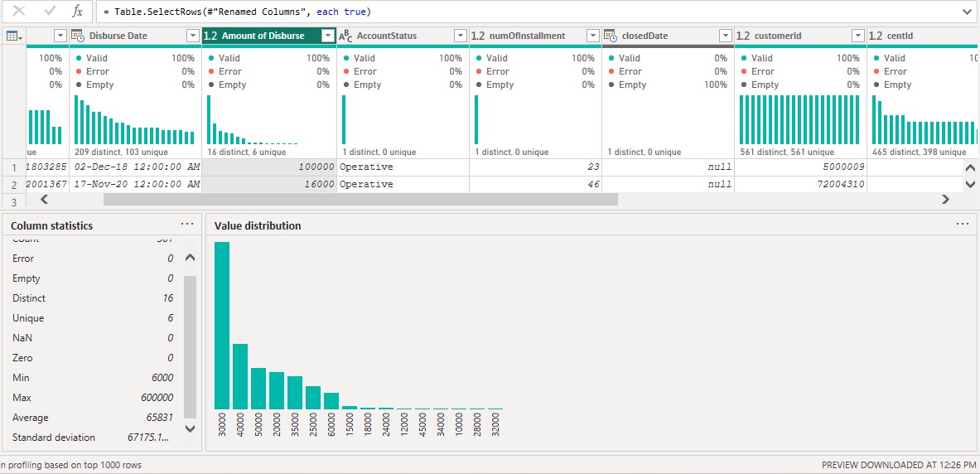Click datetime type icon on Disburse Date
Image resolution: width=980 pixels, height=474 pixels.
coord(78,36)
